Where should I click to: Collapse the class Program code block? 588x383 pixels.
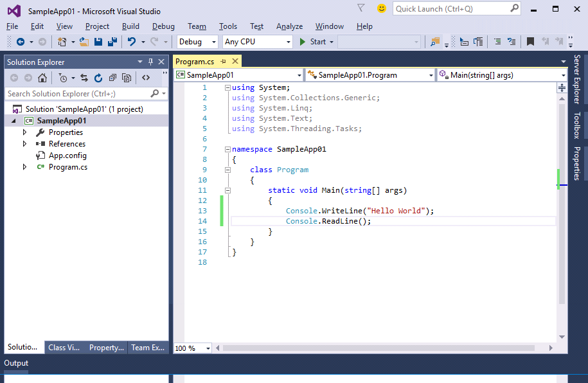(227, 170)
